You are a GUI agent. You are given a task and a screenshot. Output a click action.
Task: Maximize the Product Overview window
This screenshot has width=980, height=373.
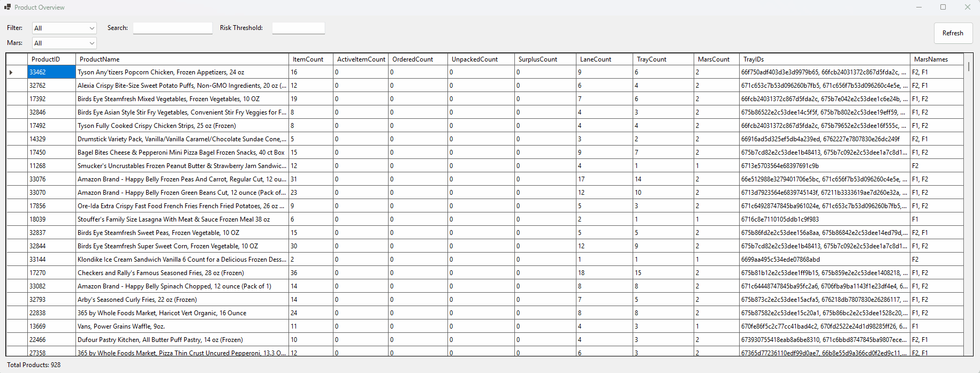click(x=943, y=7)
